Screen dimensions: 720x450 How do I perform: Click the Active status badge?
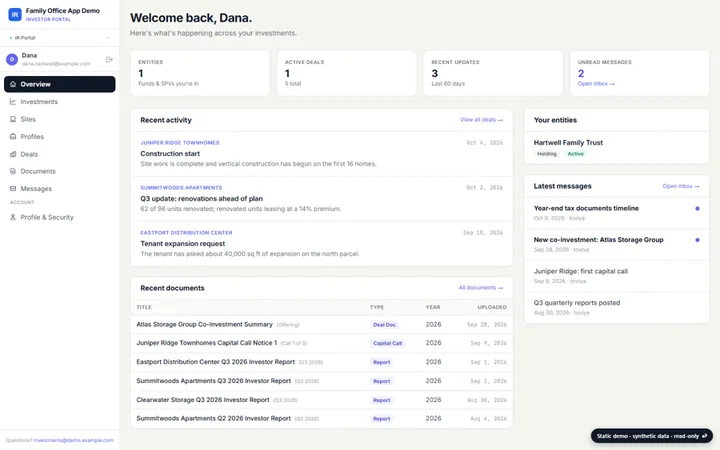click(x=575, y=154)
